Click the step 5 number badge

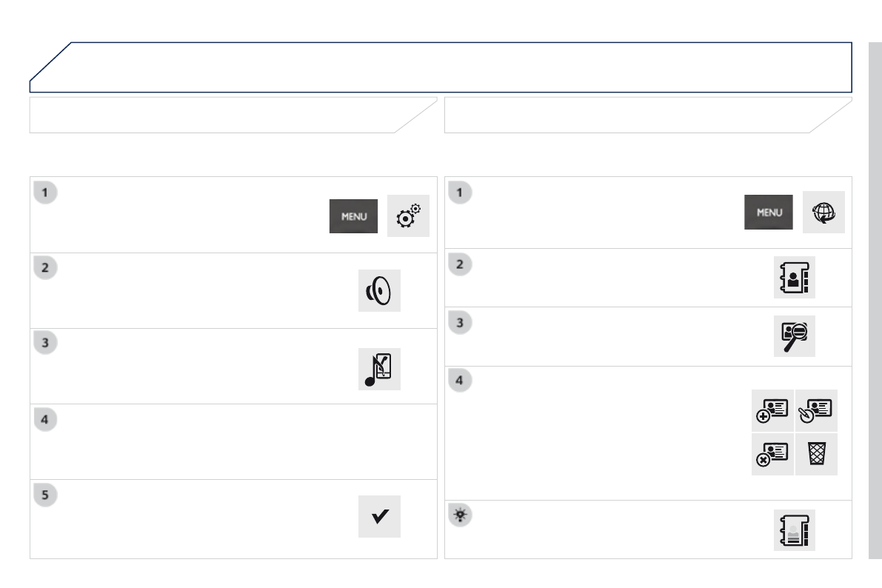tap(45, 495)
